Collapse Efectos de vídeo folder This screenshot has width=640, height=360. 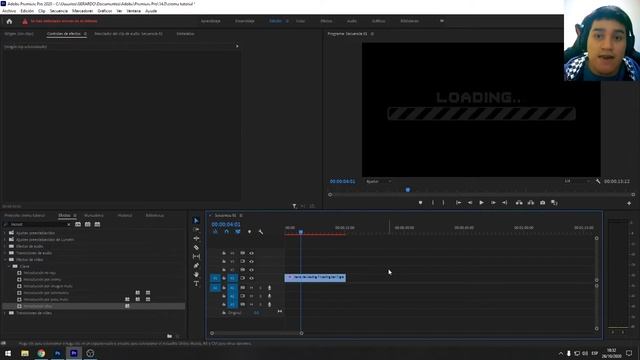(x=5, y=260)
